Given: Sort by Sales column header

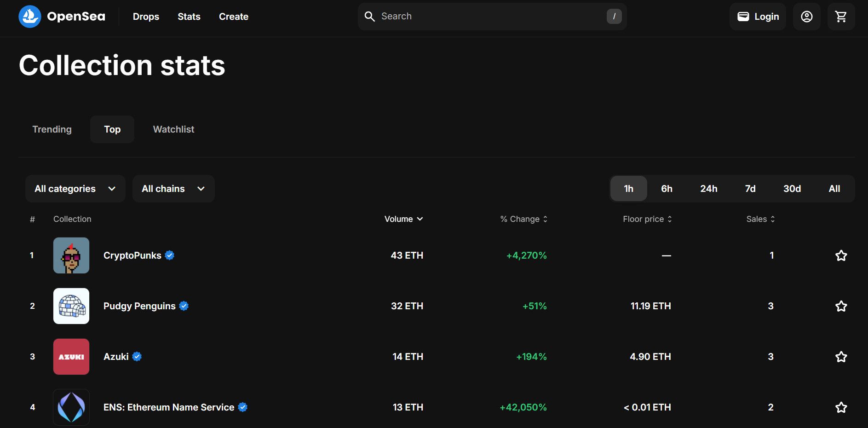Looking at the screenshot, I should tap(760, 219).
